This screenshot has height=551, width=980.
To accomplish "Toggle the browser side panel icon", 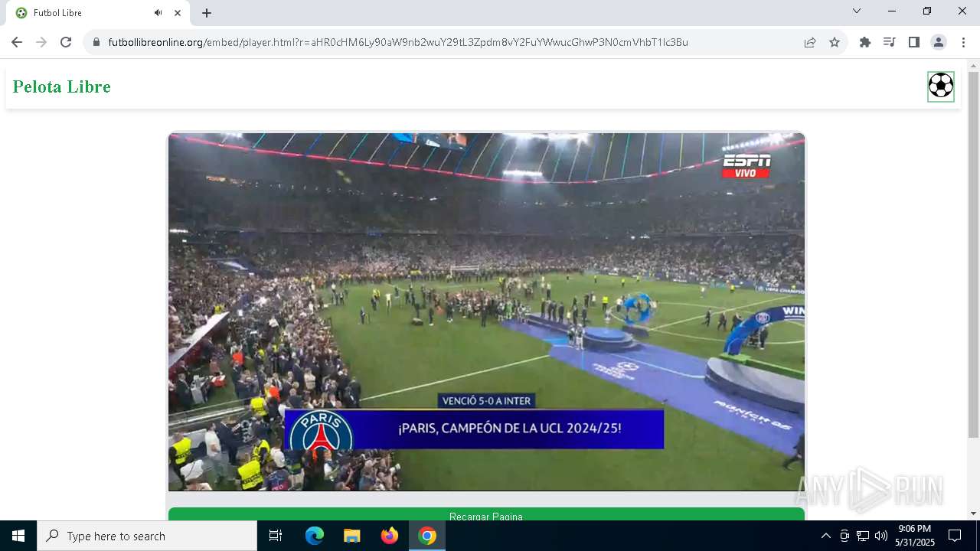I will coord(914,42).
